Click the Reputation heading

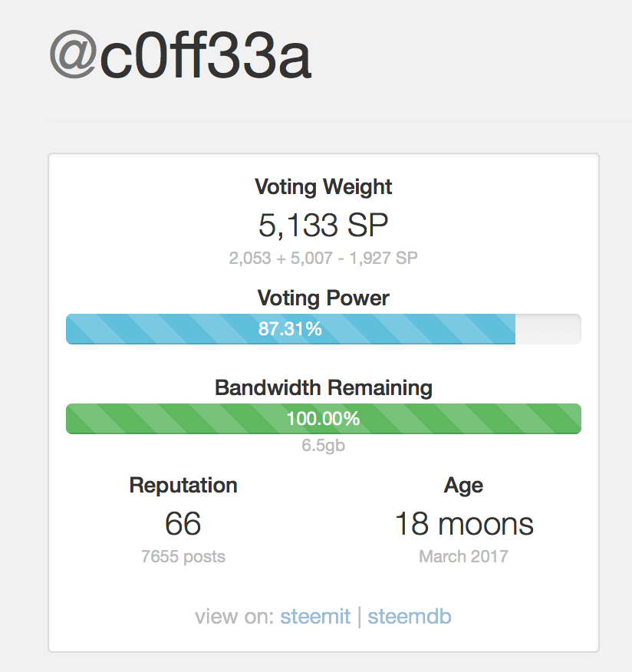183,485
